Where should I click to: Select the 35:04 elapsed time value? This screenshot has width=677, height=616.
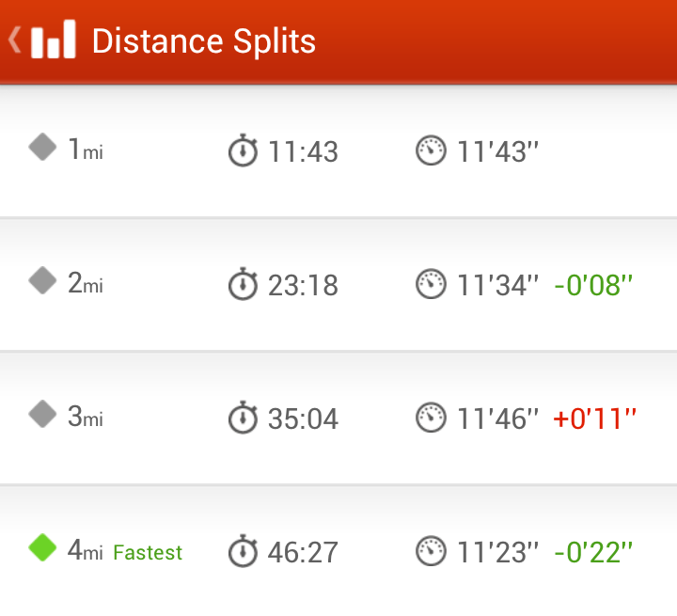pyautogui.click(x=303, y=419)
